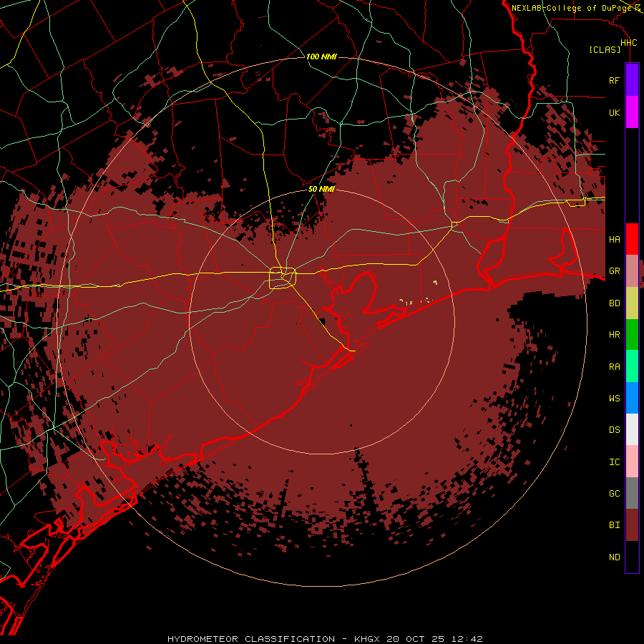644x644 pixels.
Task: Click the HR legend label
Action: (x=614, y=335)
